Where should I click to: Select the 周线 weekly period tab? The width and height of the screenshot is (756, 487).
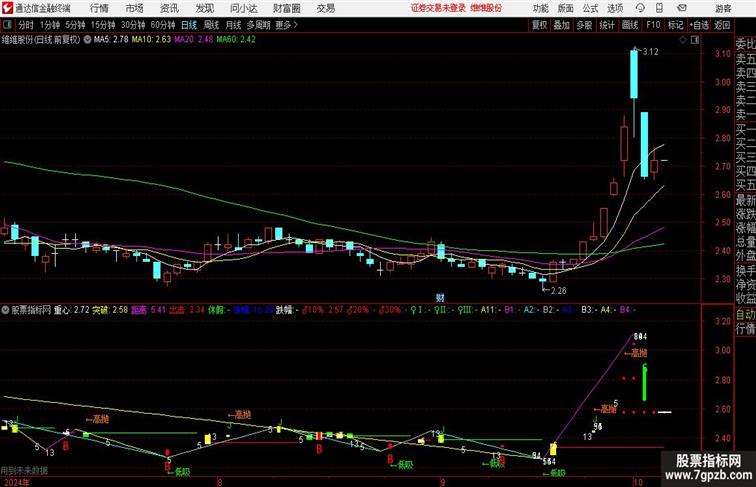tap(211, 25)
